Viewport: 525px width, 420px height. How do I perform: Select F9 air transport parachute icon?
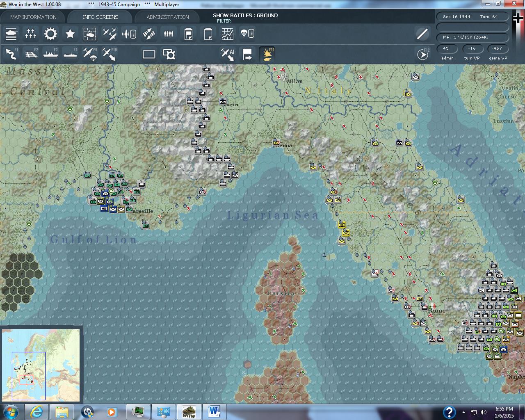pos(90,54)
